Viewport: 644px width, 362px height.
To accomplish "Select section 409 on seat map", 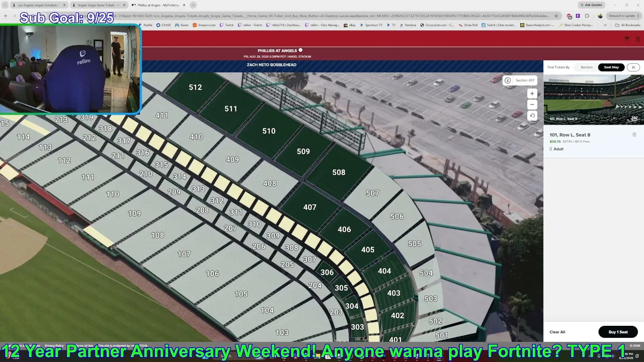I will click(232, 160).
